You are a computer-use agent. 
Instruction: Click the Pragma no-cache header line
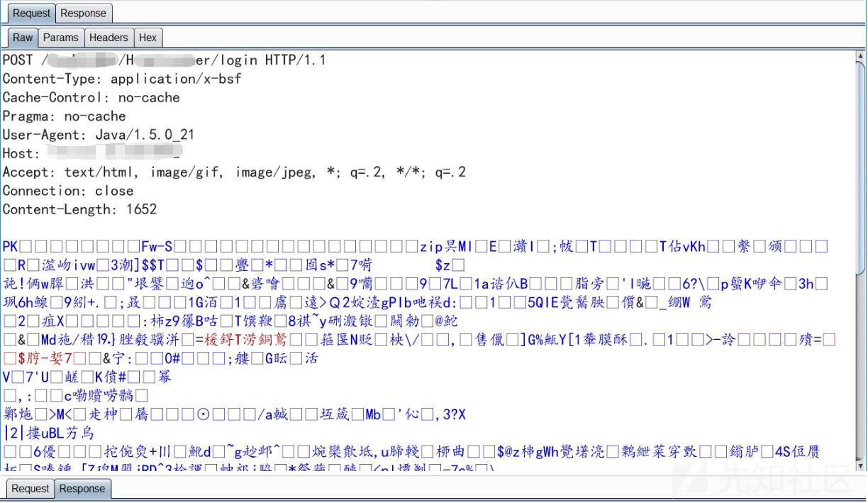(65, 116)
